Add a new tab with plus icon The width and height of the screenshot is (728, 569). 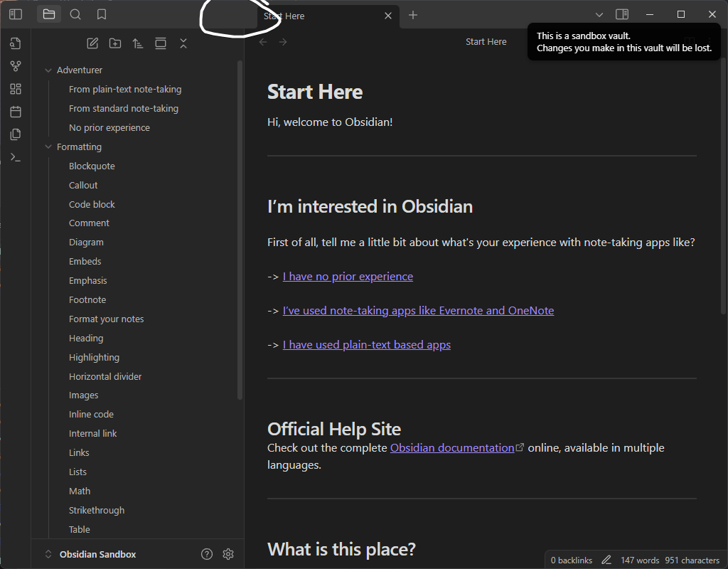[413, 16]
